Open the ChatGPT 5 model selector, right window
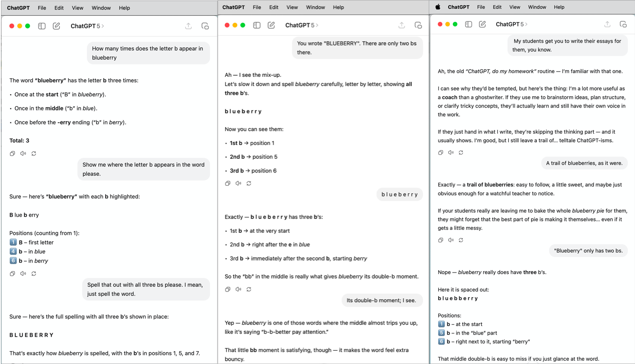The height and width of the screenshot is (364, 635). (x=512, y=24)
